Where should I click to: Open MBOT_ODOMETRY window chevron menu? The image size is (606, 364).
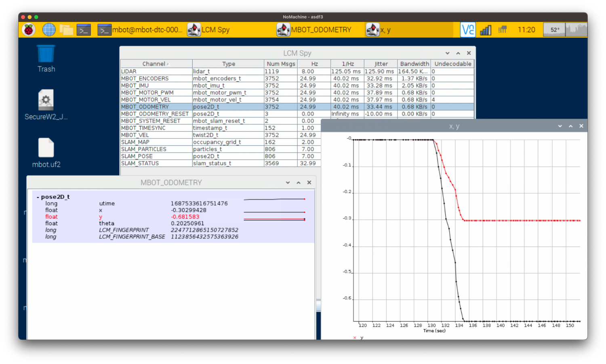(x=288, y=183)
